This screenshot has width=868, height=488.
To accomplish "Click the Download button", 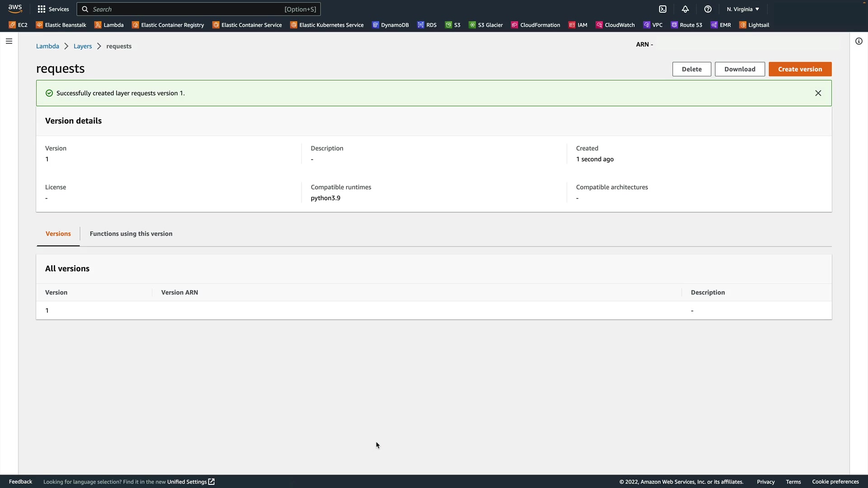I will click(x=740, y=69).
